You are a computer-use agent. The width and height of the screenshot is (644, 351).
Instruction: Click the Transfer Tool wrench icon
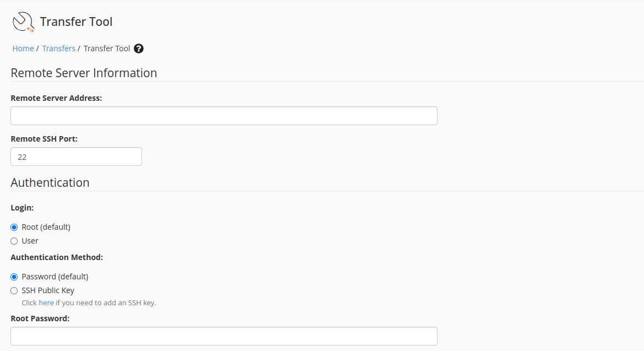[22, 22]
